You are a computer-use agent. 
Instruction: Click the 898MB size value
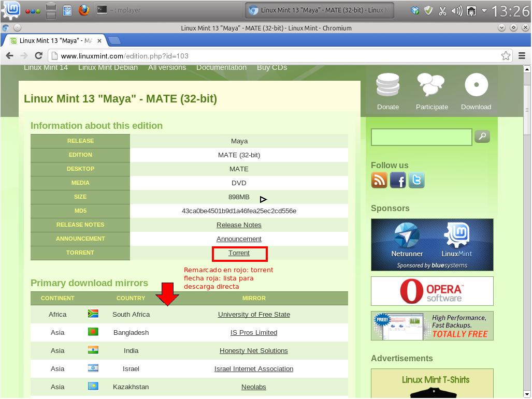click(239, 197)
